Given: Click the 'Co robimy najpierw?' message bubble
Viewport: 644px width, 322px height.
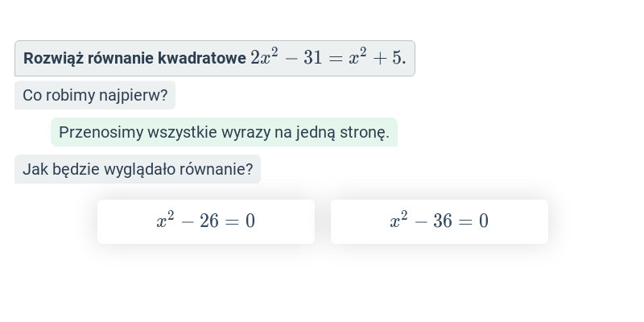Looking at the screenshot, I should tap(95, 95).
